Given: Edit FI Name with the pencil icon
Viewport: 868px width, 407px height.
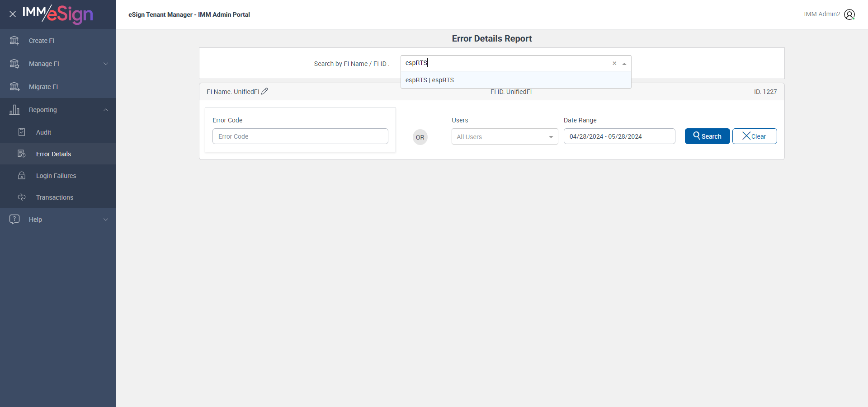Looking at the screenshot, I should pos(265,91).
